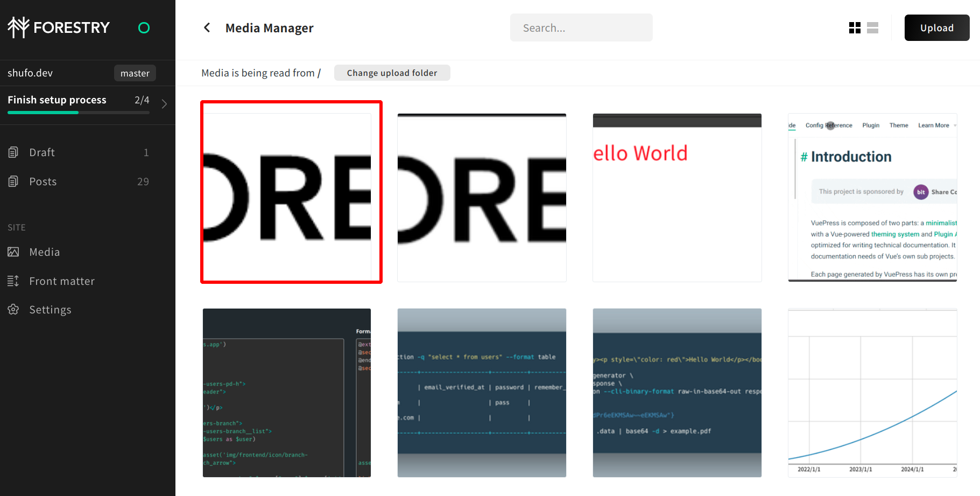Click the Draft document icon
This screenshot has height=496, width=980.
(x=13, y=152)
